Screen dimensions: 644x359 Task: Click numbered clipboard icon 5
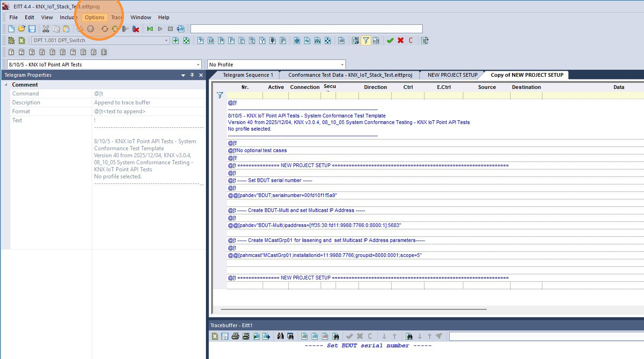52,52
